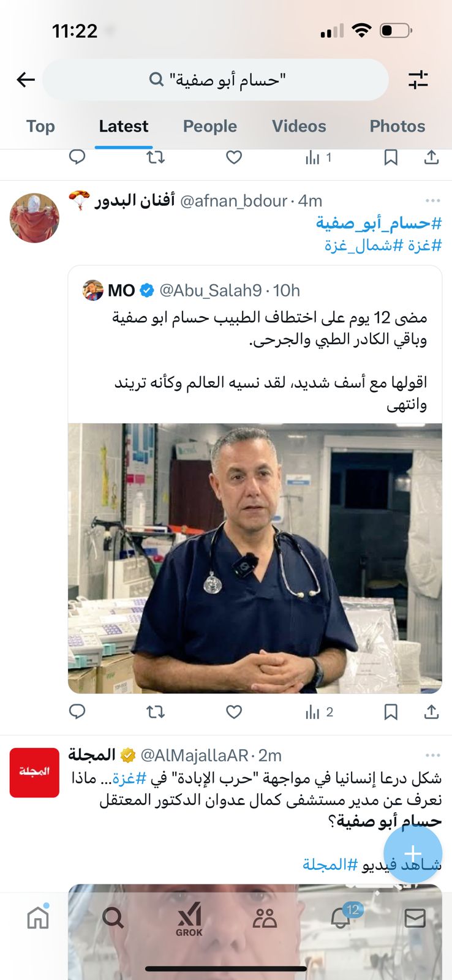Compose new post with plus button
The image size is (452, 980).
413,853
